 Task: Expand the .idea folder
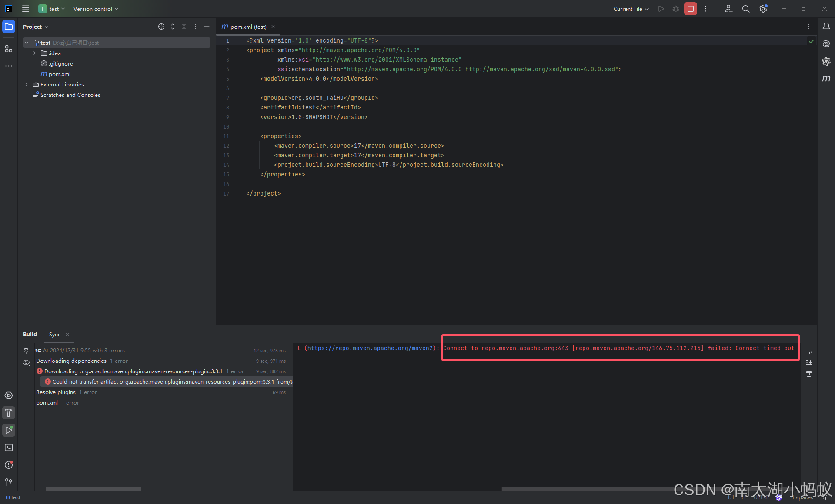pos(35,53)
